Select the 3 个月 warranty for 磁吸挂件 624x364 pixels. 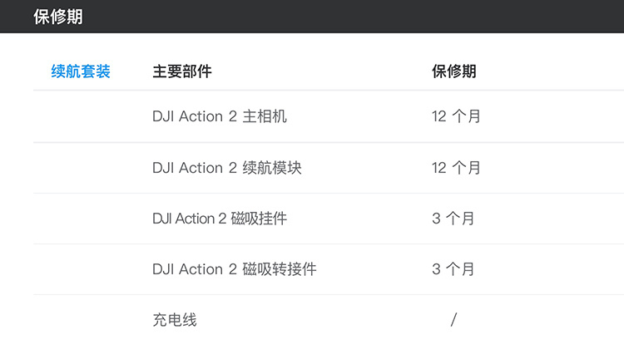click(x=453, y=219)
